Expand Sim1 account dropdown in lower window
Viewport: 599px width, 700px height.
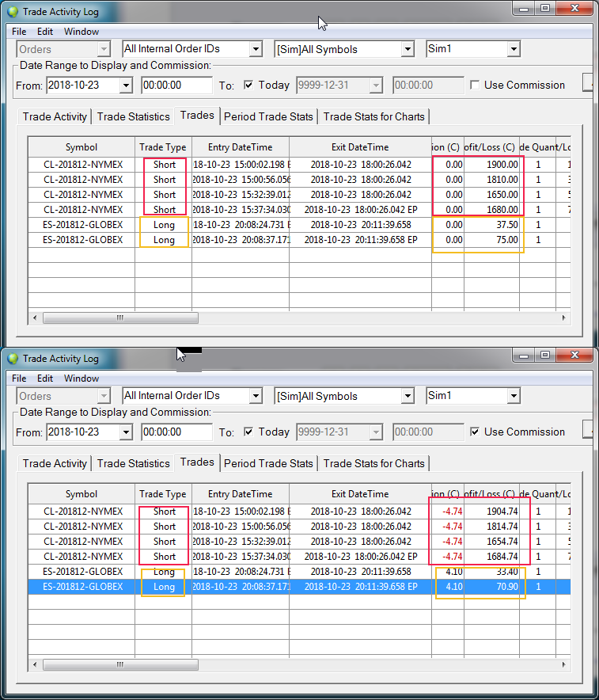pos(514,396)
